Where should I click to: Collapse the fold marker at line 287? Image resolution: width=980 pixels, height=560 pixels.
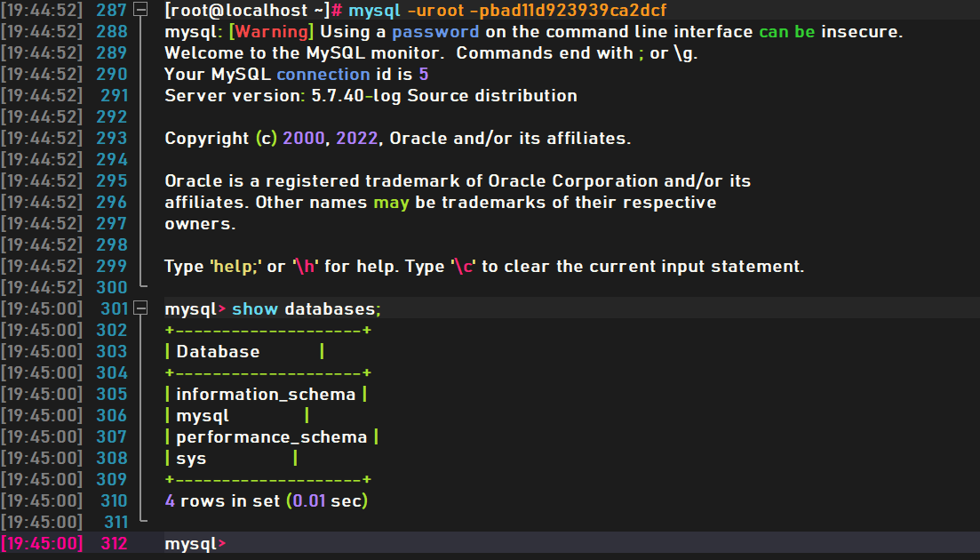pyautogui.click(x=141, y=10)
